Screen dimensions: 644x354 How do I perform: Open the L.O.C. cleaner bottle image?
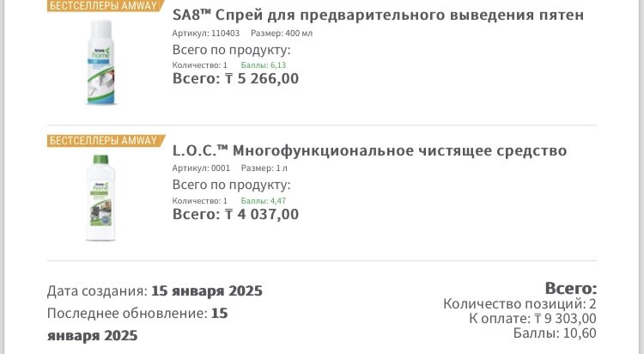click(100, 198)
